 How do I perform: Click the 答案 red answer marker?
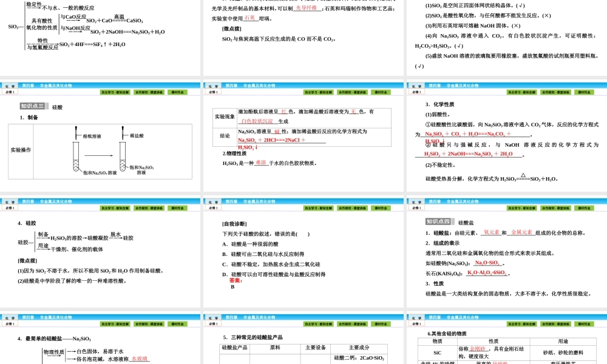coord(236,281)
